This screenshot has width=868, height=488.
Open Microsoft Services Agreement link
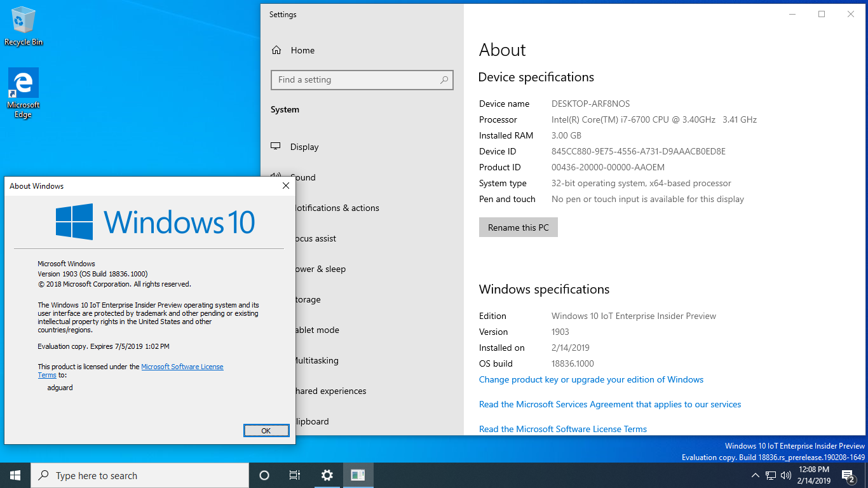coord(610,404)
